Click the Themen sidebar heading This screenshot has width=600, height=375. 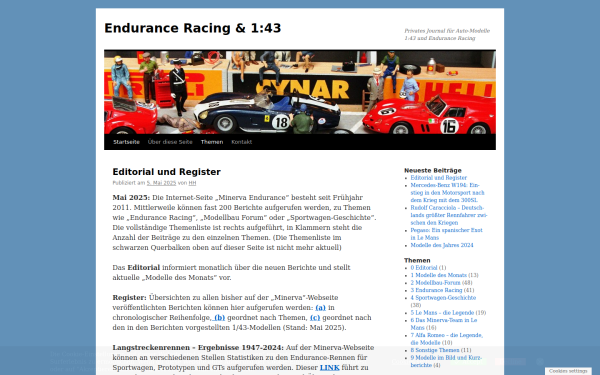[417, 261]
